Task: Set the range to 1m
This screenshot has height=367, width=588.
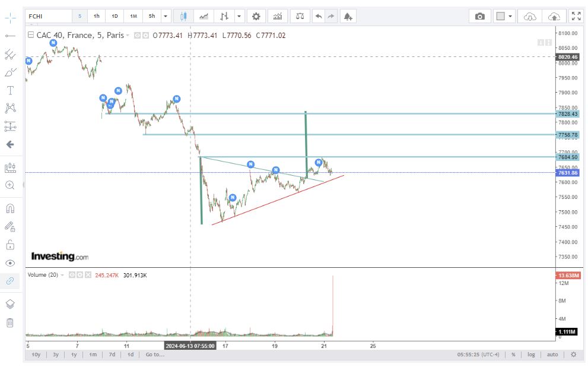Action: coord(93,355)
